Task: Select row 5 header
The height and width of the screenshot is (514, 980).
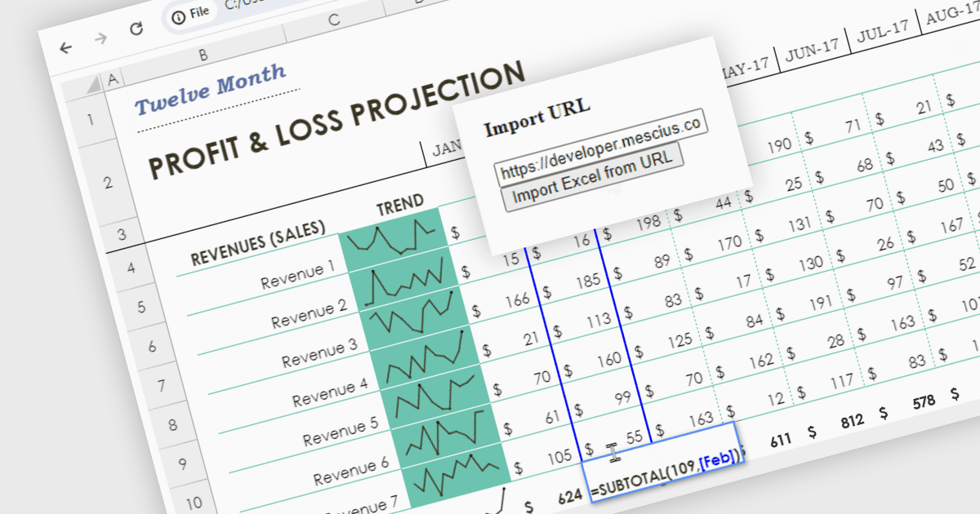Action: (x=140, y=308)
